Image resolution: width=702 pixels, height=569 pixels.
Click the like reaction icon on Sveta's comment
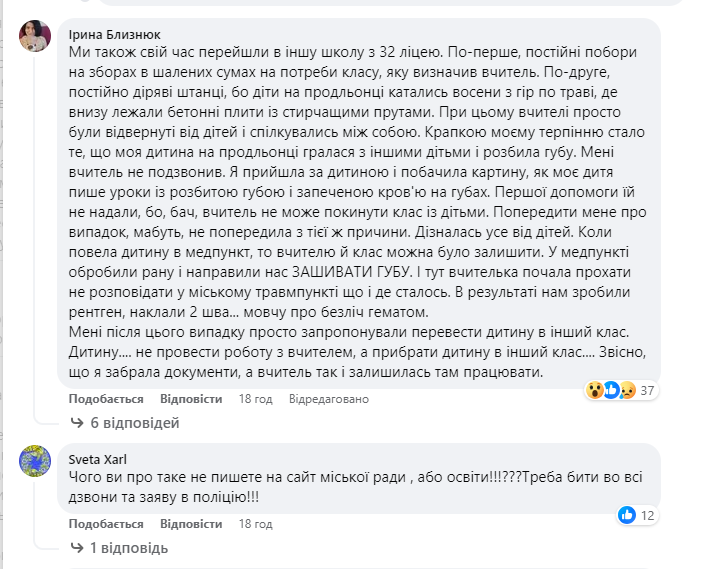pyautogui.click(x=627, y=515)
